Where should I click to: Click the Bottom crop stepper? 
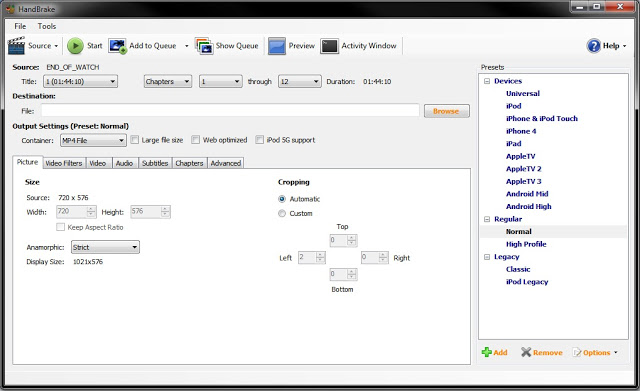pos(343,274)
